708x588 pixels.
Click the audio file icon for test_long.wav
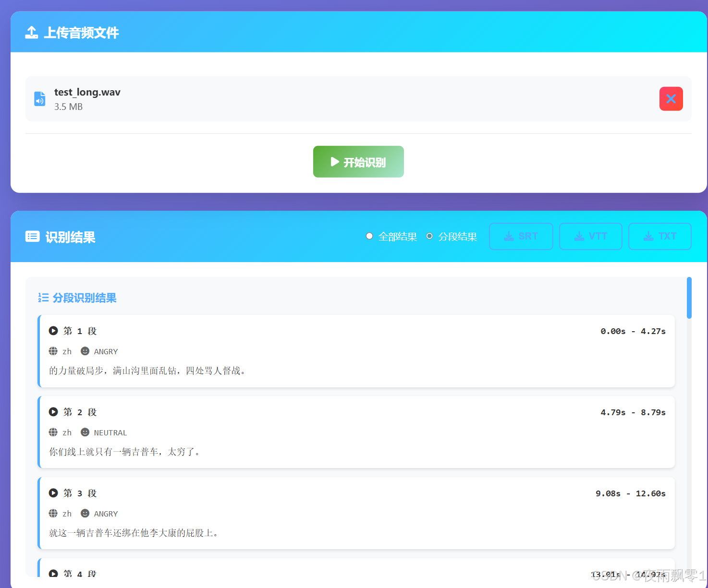(x=40, y=99)
